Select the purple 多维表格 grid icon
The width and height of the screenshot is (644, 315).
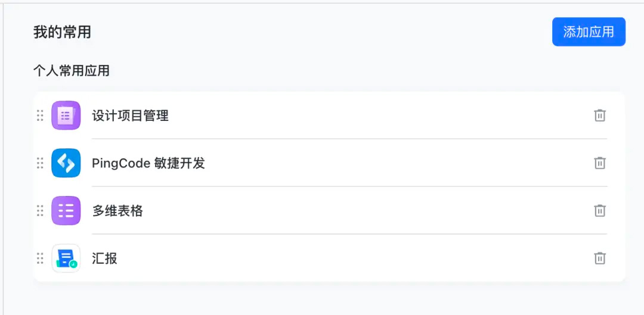tap(66, 210)
